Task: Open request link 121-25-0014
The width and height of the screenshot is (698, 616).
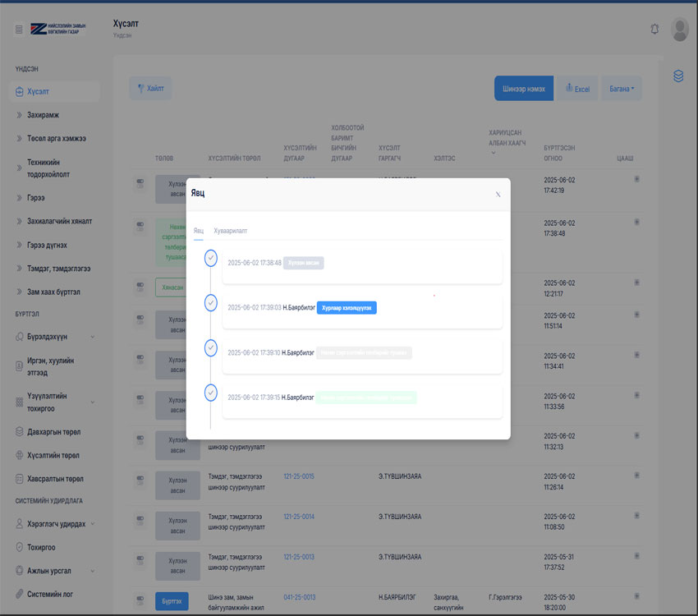Action: [x=299, y=517]
